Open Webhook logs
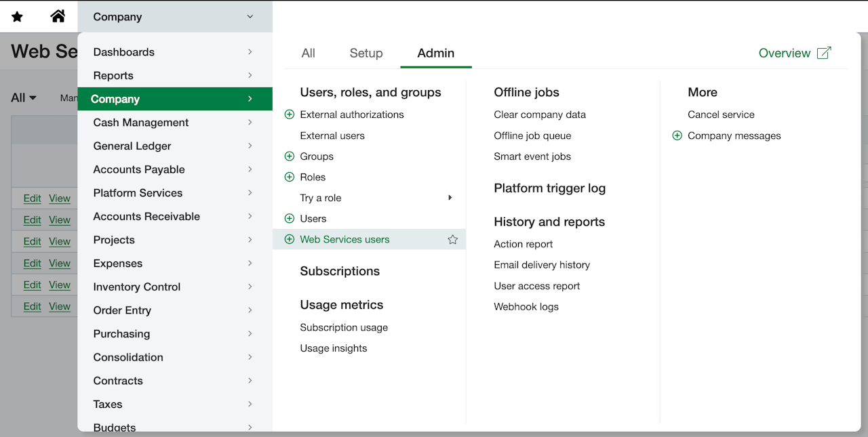Image resolution: width=868 pixels, height=437 pixels. coord(526,307)
